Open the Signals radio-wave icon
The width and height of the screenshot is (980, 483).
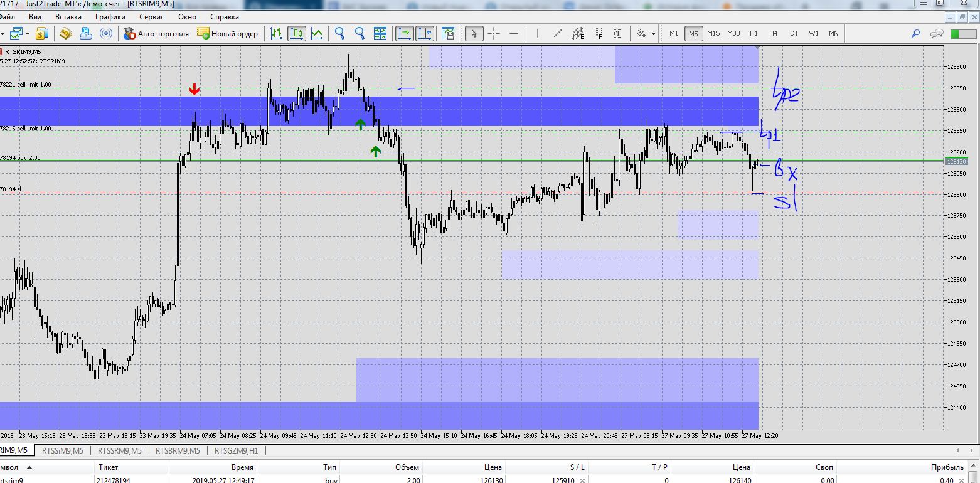[x=106, y=33]
